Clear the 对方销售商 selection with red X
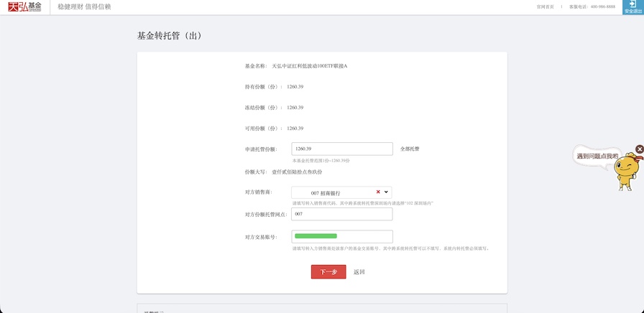Screen dimensions: 644x313 [x=378, y=192]
